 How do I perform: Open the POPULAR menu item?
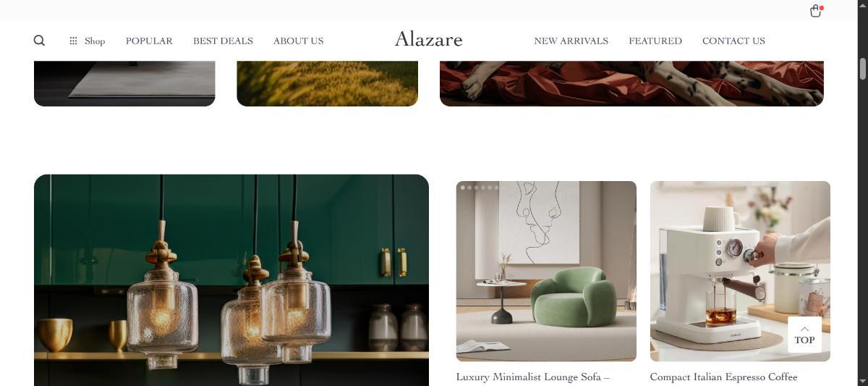[149, 41]
